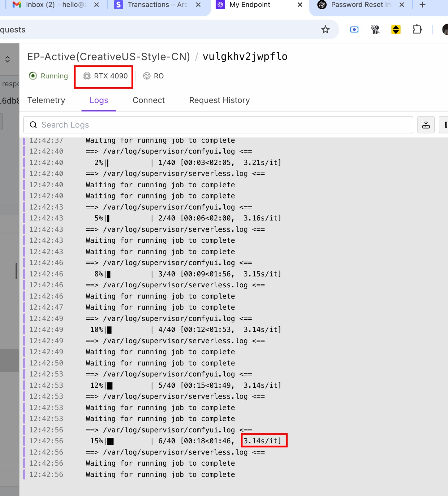Click the Waiting line at 12:42:47
Viewport: 448px width, 496px height.
(160, 307)
